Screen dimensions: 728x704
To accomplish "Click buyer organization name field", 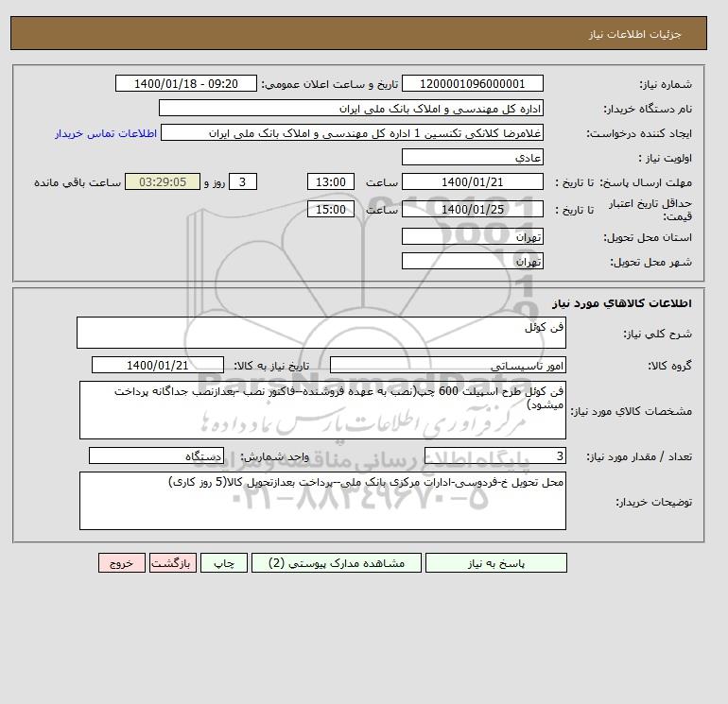I will click(351, 109).
